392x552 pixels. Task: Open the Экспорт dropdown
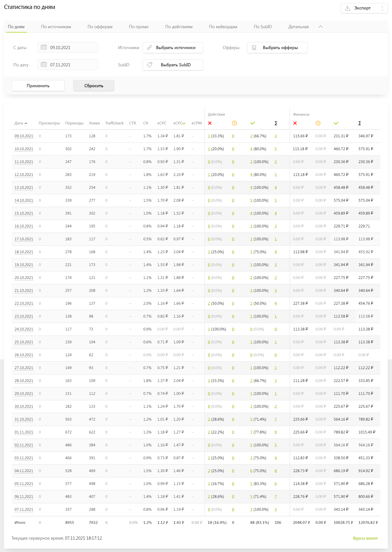point(364,8)
